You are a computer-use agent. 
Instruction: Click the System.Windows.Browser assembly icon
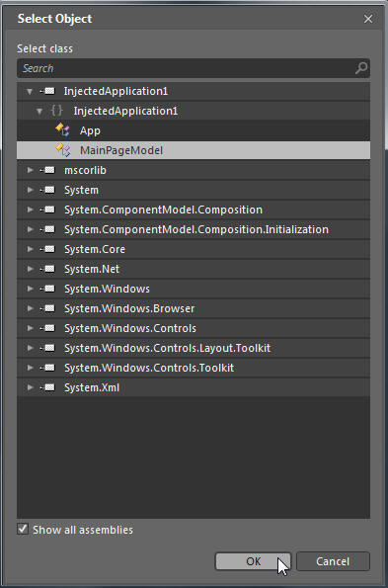pyautogui.click(x=47, y=308)
